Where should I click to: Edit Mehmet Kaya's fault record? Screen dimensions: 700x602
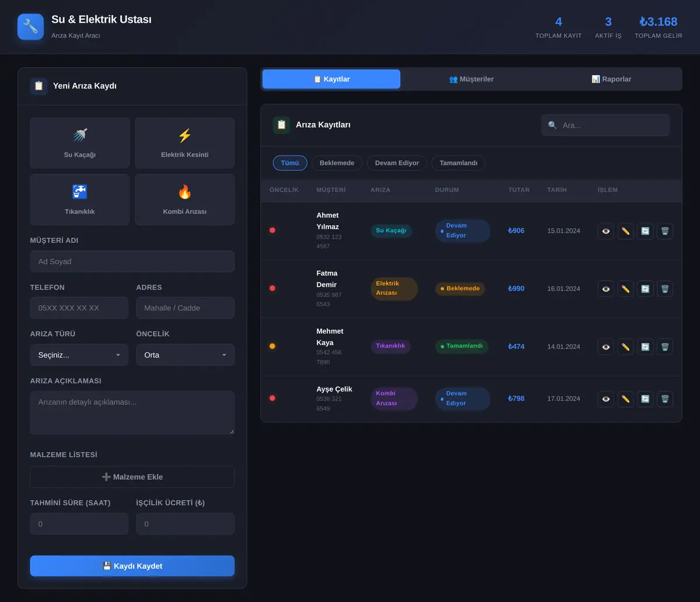pyautogui.click(x=625, y=346)
